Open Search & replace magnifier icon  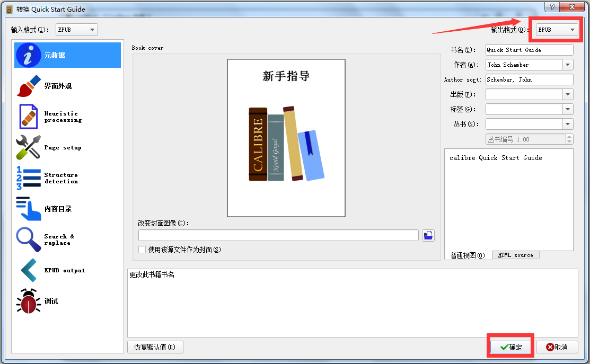point(28,239)
